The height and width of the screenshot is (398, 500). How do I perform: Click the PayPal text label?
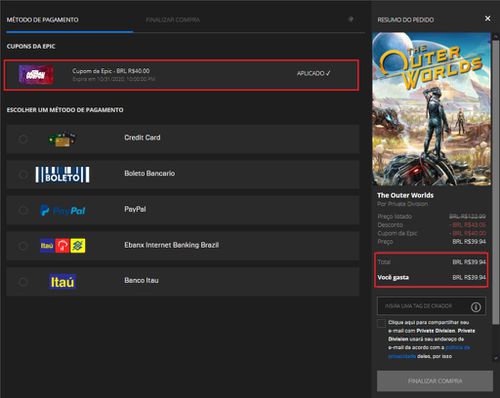click(135, 209)
